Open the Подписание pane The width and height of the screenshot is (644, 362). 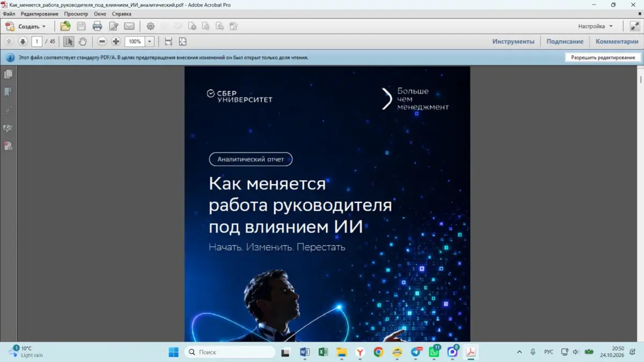point(565,41)
